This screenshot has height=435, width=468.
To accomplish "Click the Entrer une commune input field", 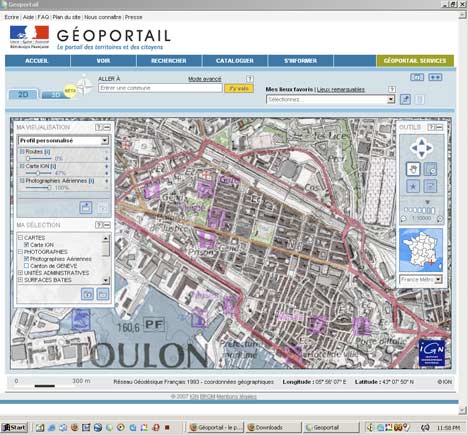I will coord(160,88).
